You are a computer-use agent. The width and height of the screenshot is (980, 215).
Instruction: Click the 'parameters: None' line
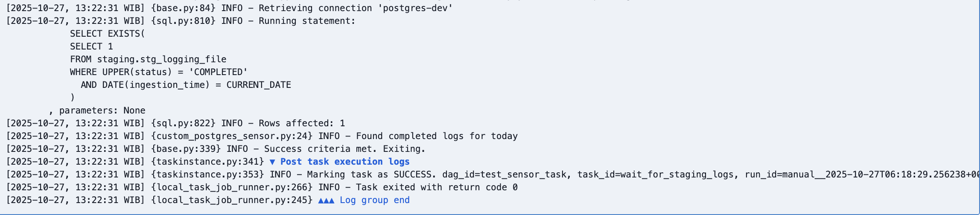[x=102, y=110]
